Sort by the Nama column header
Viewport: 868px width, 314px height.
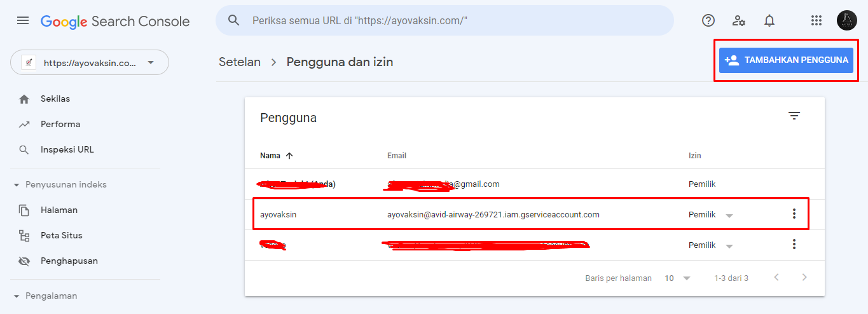[277, 155]
